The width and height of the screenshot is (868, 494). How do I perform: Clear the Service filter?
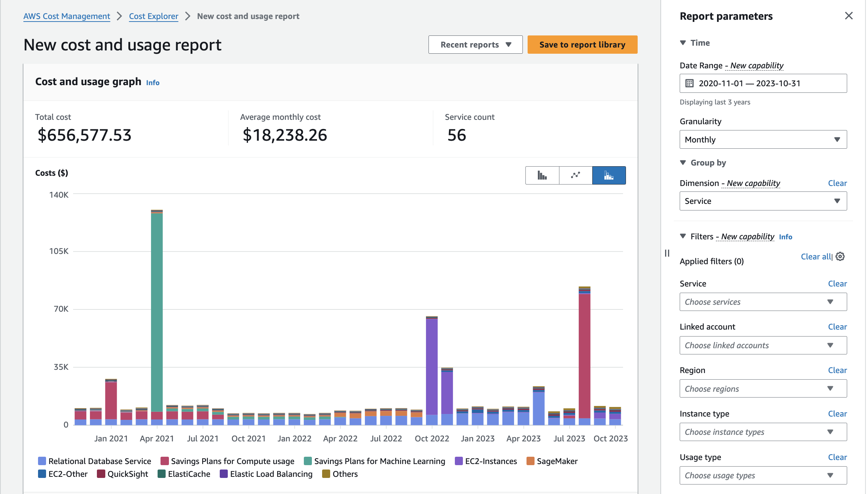click(837, 284)
